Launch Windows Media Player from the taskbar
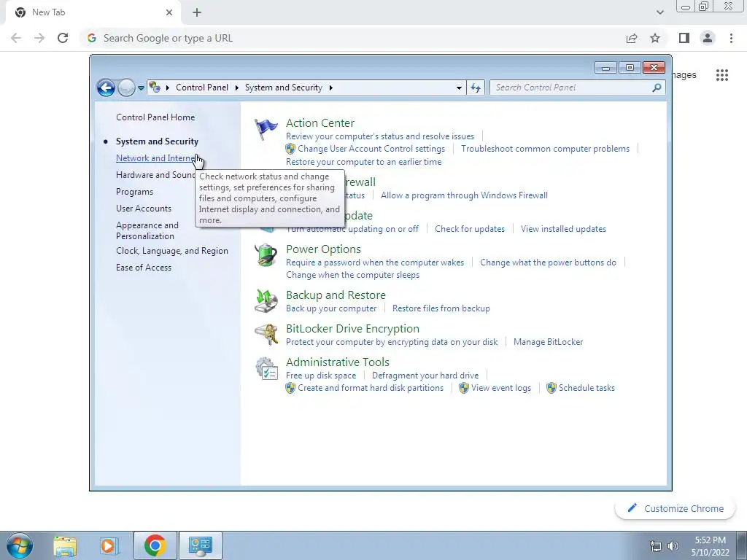 click(x=109, y=545)
